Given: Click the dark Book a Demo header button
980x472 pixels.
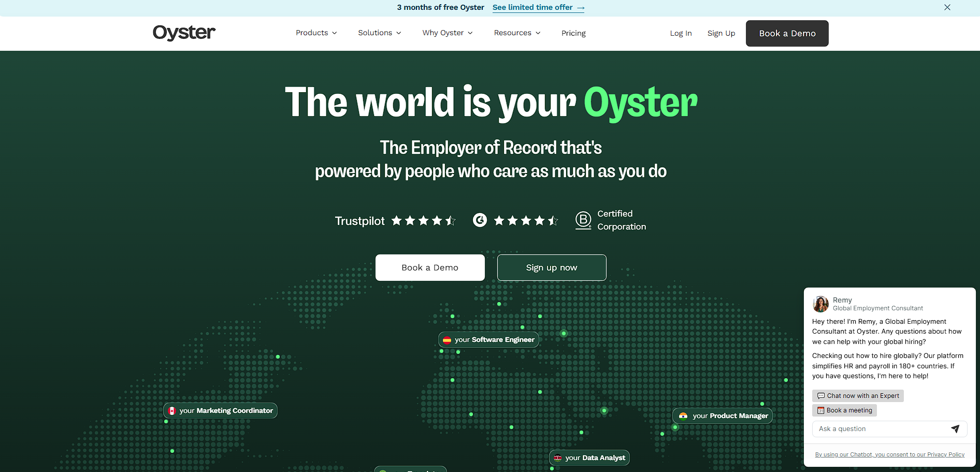Looking at the screenshot, I should 787,33.
